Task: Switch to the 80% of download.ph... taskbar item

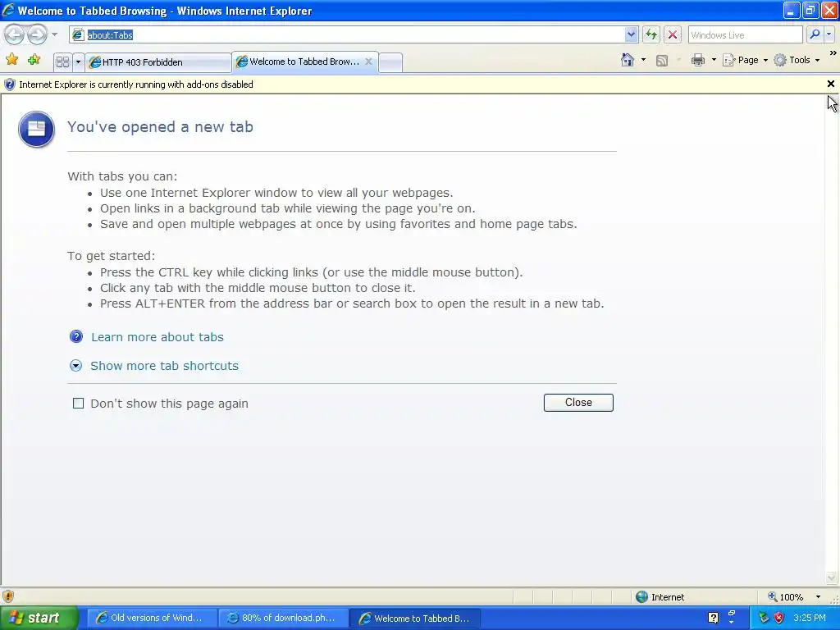Action: pyautogui.click(x=283, y=619)
